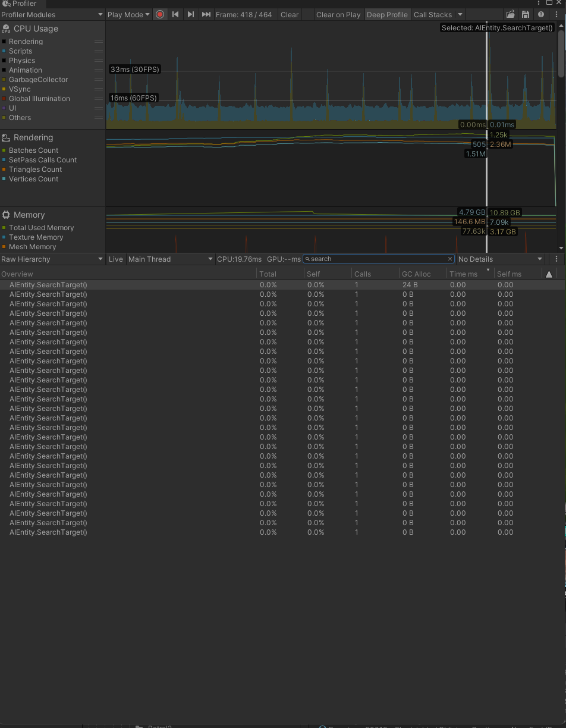This screenshot has height=728, width=566.
Task: Go to the next frame
Action: point(190,14)
